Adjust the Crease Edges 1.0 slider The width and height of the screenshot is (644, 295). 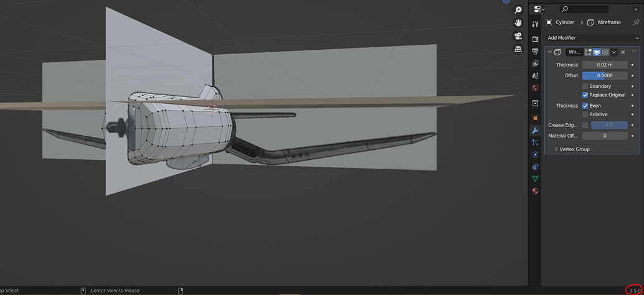pyautogui.click(x=609, y=124)
